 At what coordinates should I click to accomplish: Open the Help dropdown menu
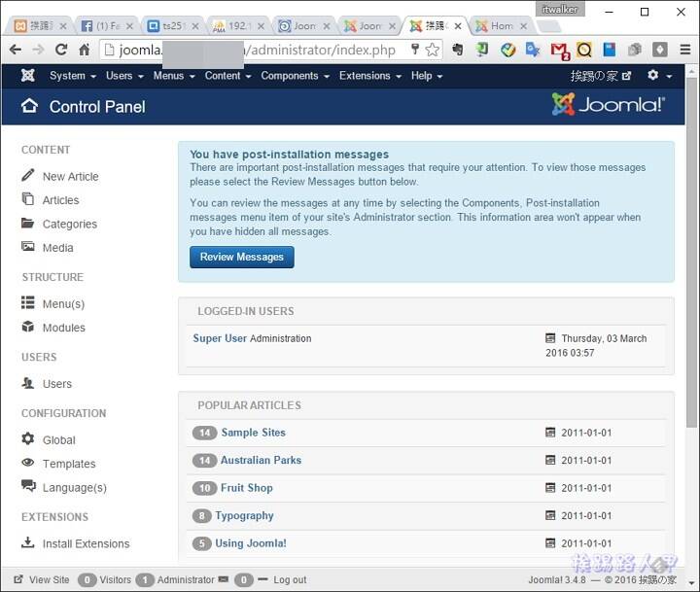(427, 76)
